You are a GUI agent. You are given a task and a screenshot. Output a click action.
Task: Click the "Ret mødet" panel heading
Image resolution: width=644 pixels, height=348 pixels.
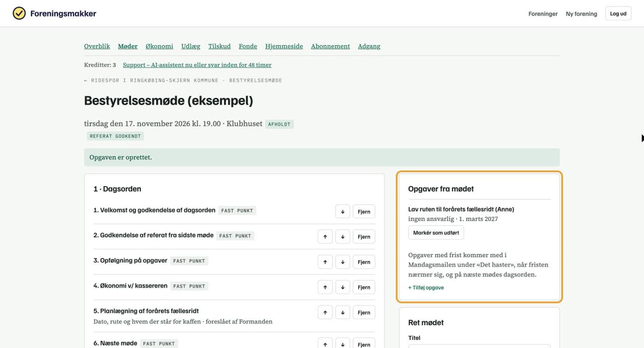[426, 323]
